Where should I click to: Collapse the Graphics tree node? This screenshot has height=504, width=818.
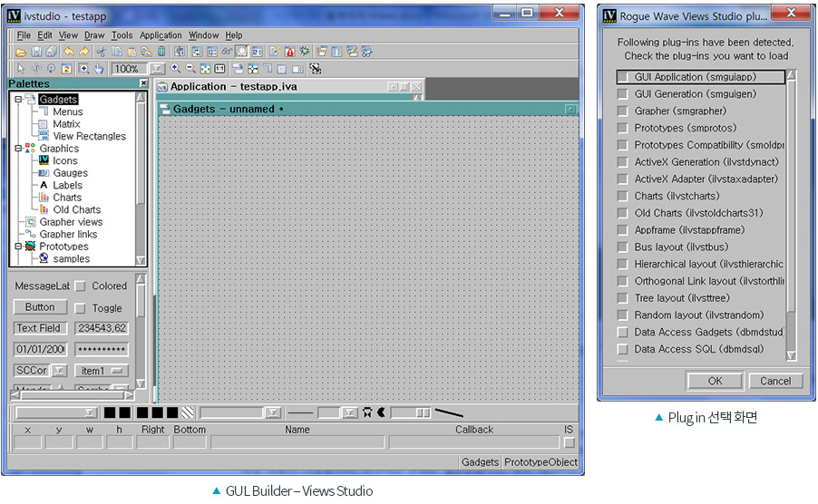click(18, 149)
